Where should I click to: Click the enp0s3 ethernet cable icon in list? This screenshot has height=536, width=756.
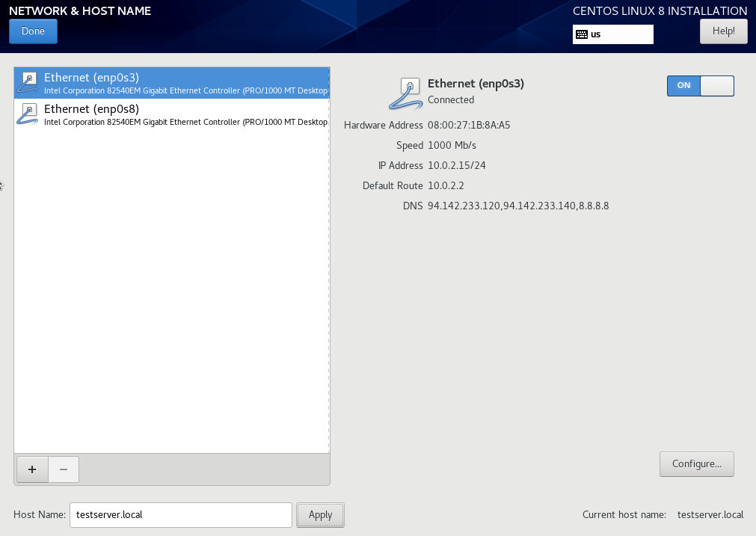(x=28, y=83)
